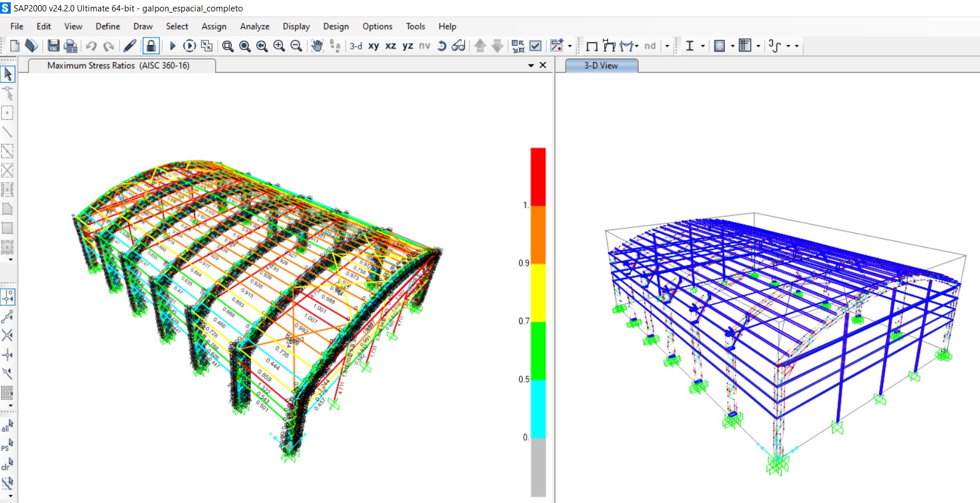Open the Design menu
Image resolution: width=980 pixels, height=503 pixels.
click(x=336, y=26)
